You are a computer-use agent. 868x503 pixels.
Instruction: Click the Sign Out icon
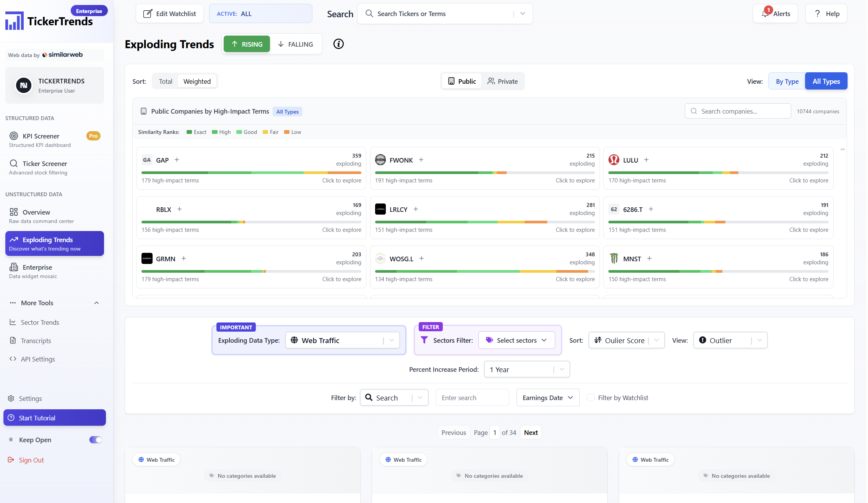11,460
